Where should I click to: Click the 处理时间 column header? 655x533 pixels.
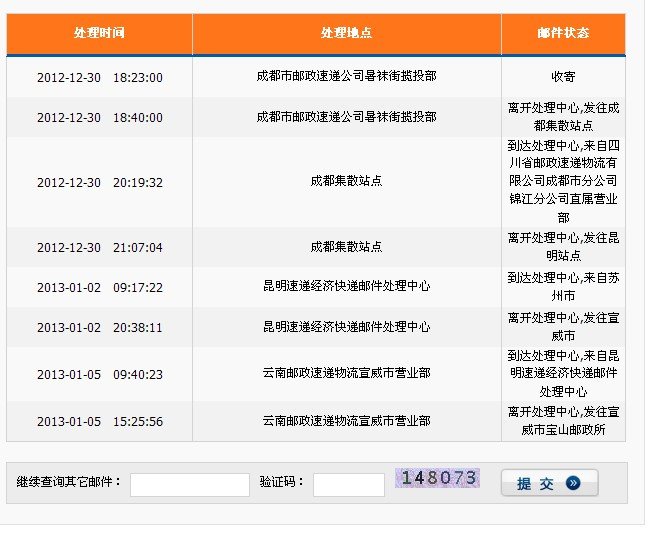pyautogui.click(x=99, y=33)
